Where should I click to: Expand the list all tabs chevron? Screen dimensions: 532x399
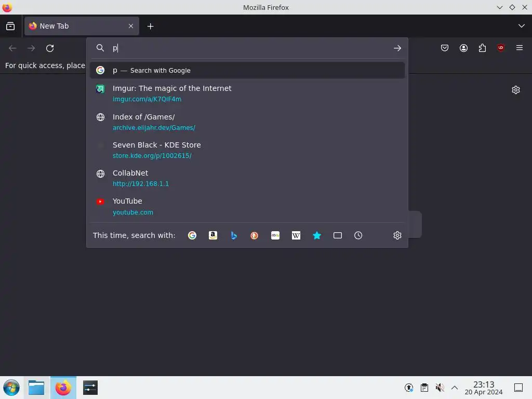point(522,26)
